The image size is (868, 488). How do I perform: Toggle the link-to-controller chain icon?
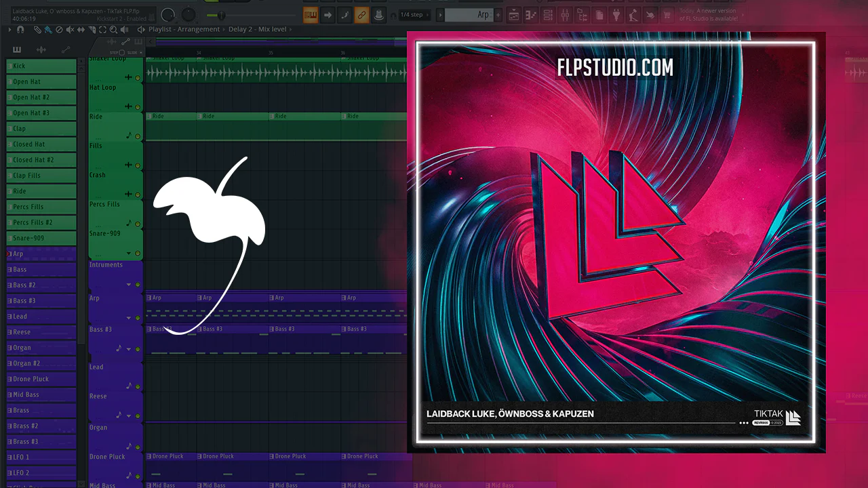point(362,14)
